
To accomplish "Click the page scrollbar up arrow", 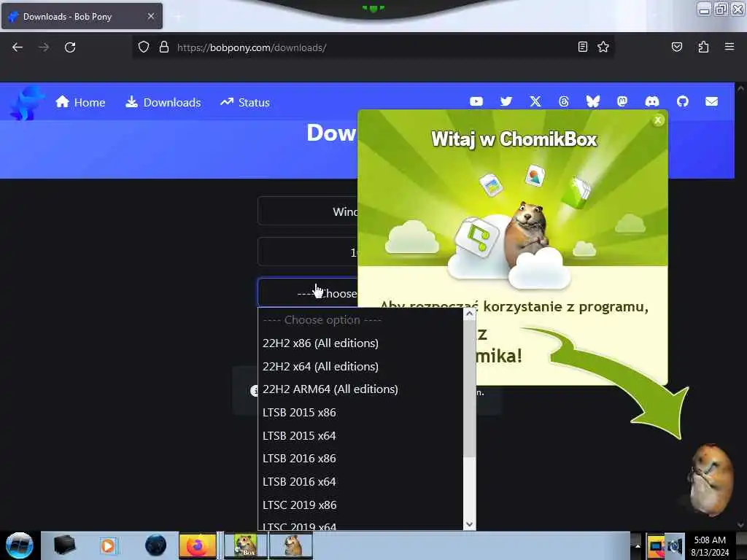I will tap(740, 88).
